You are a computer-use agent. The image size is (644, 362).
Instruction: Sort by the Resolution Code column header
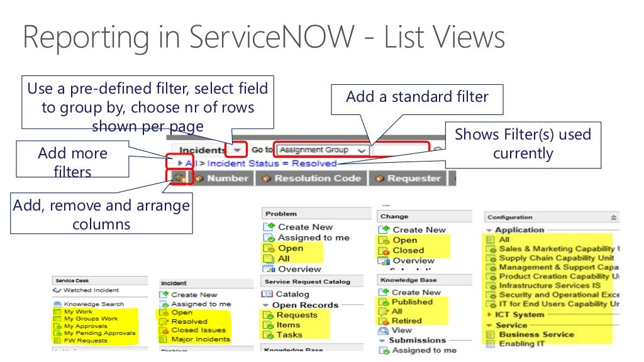(x=318, y=178)
